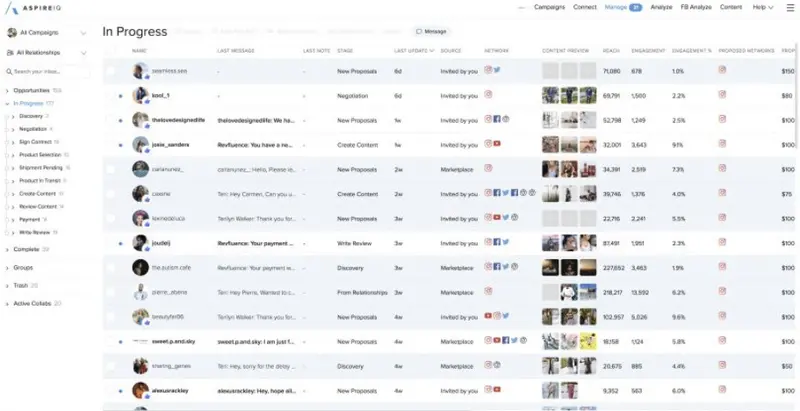Open Help dropdown in top navigation
The image size is (800, 411).
(x=763, y=7)
